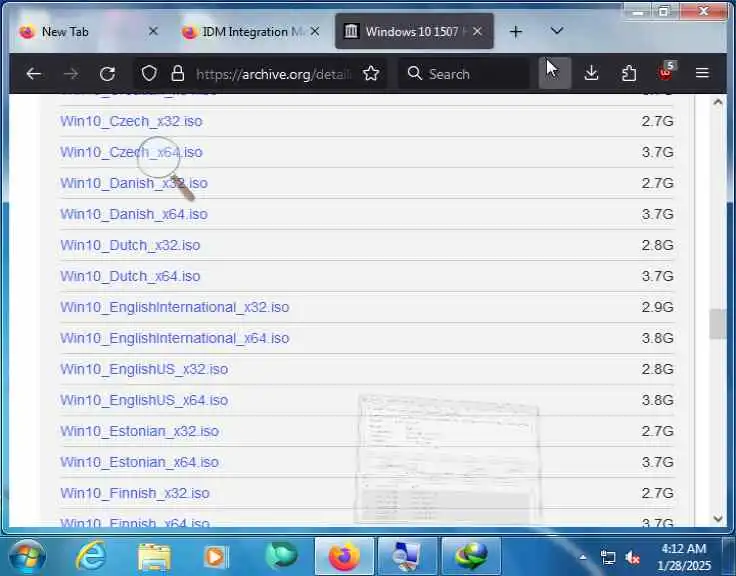The height and width of the screenshot is (576, 736).
Task: Switch to the IDM Integration Module tab
Action: click(x=252, y=31)
